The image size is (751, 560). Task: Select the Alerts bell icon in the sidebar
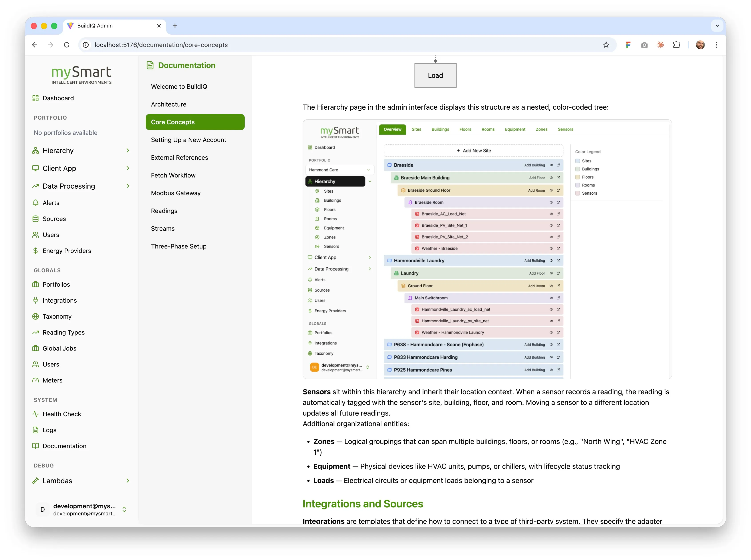pos(36,203)
